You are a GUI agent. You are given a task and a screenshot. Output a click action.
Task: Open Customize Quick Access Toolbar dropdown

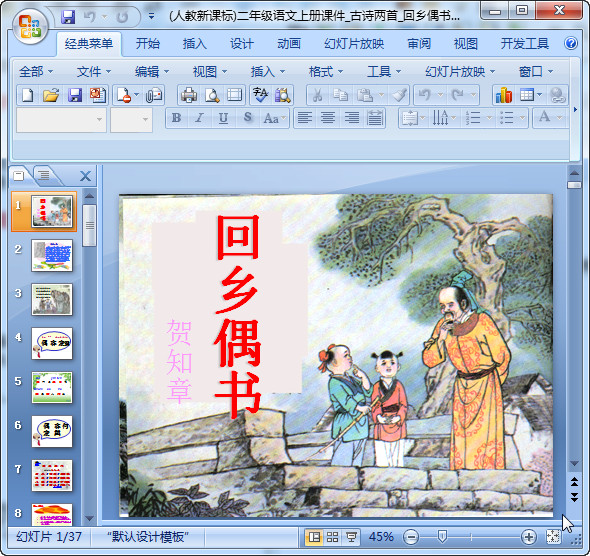[151, 16]
